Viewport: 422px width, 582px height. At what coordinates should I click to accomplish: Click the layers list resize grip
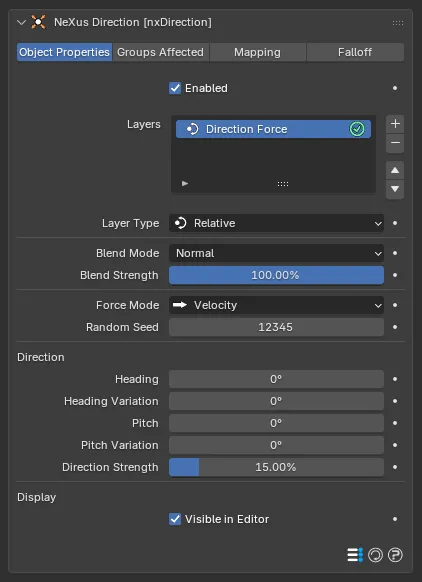click(x=283, y=184)
